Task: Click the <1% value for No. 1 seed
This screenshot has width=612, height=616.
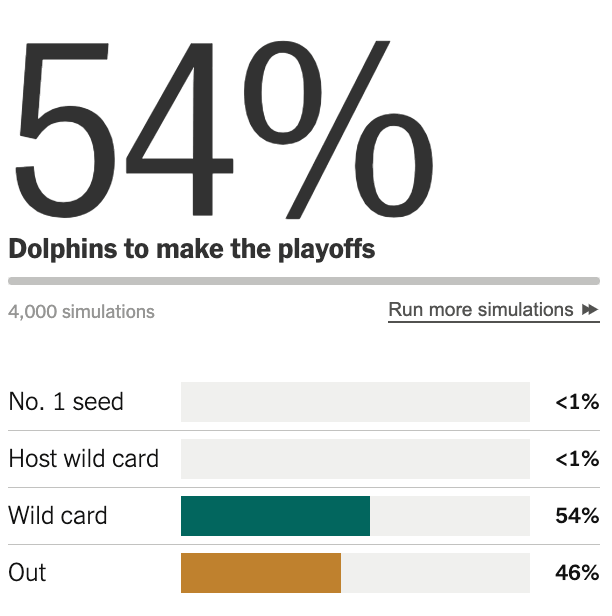Action: click(577, 403)
